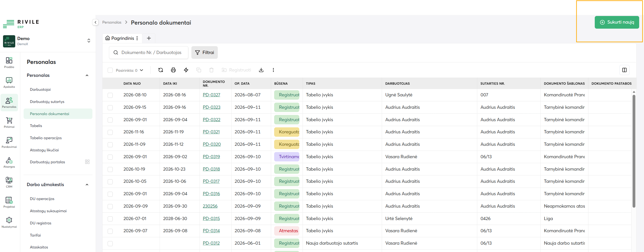Open document link 230256
Image resolution: width=644 pixels, height=252 pixels.
click(210, 206)
